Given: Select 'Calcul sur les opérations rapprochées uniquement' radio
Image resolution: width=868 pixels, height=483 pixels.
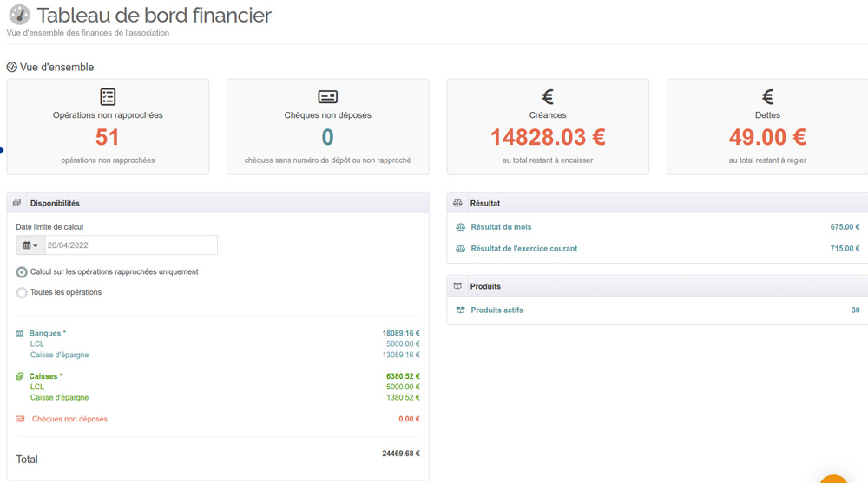Looking at the screenshot, I should (x=22, y=272).
